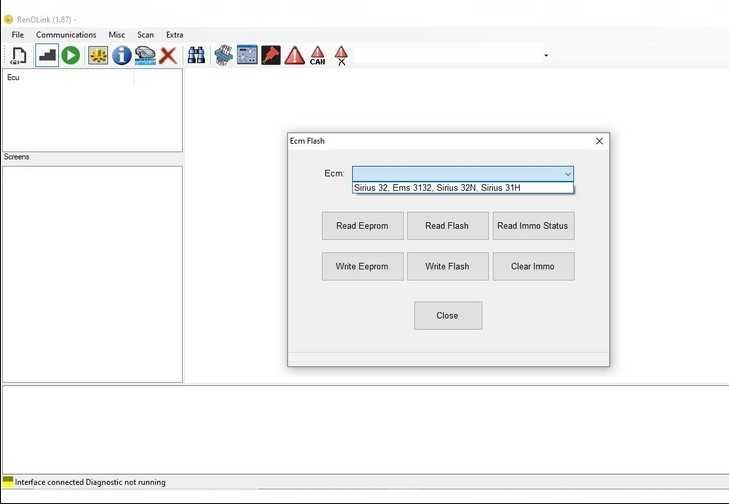Open the File menu
The width and height of the screenshot is (729, 504).
pos(18,35)
